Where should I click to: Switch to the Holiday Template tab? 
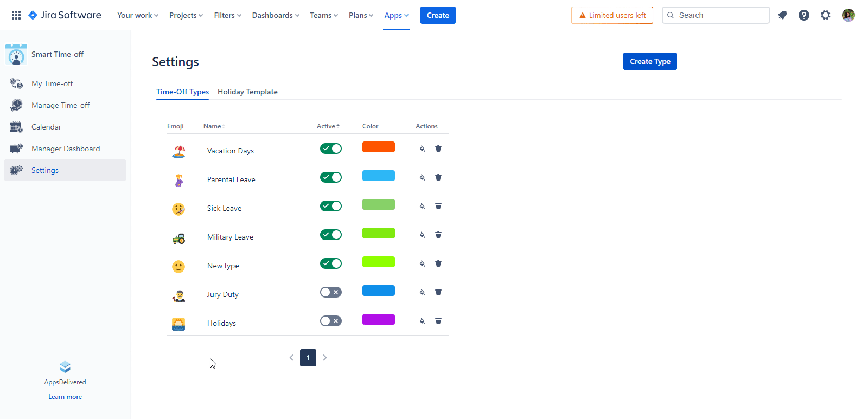tap(247, 92)
